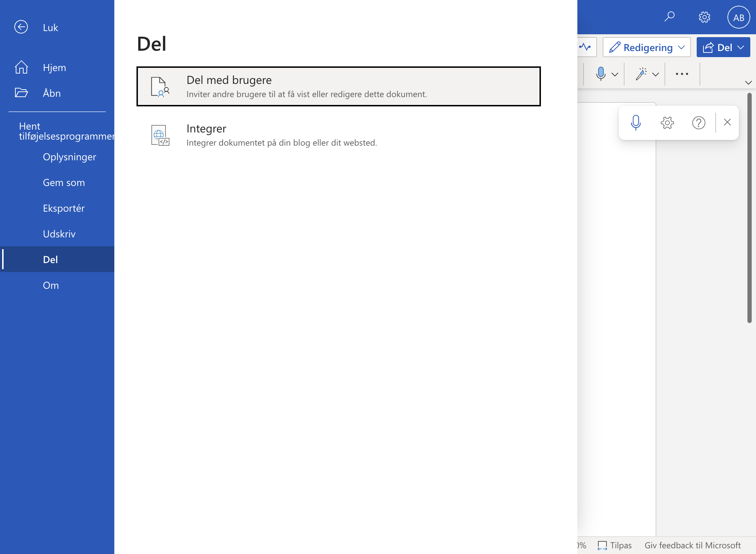Click the vertical document scrollbar
This screenshot has height=554, width=756.
749,208
